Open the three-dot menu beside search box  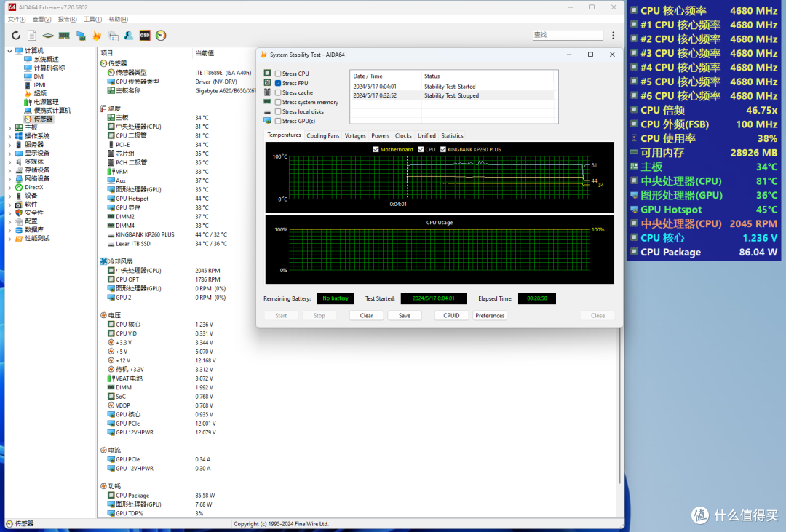click(613, 35)
